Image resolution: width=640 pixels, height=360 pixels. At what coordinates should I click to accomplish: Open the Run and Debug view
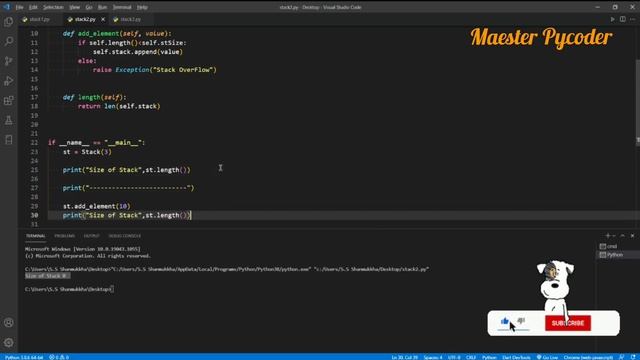[9, 81]
